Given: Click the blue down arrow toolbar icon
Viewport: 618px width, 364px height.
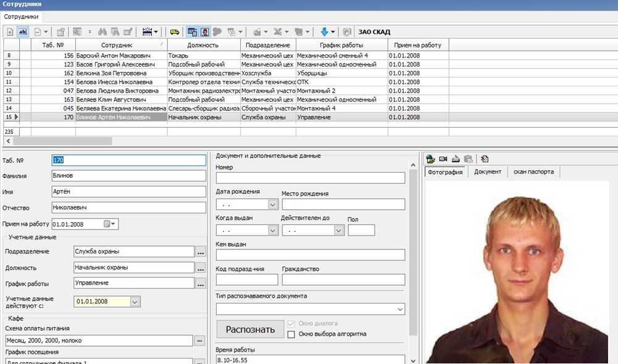Looking at the screenshot, I should tap(325, 31).
